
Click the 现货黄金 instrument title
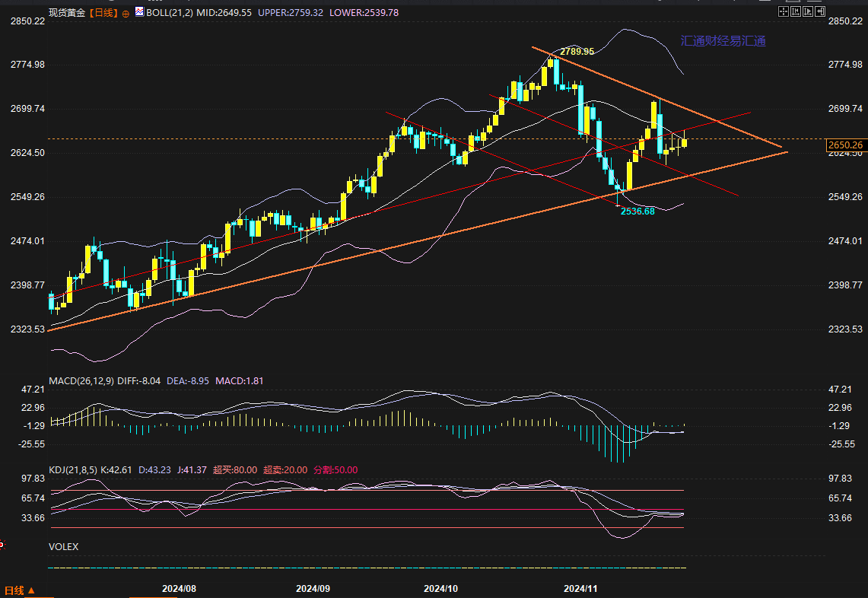67,12
